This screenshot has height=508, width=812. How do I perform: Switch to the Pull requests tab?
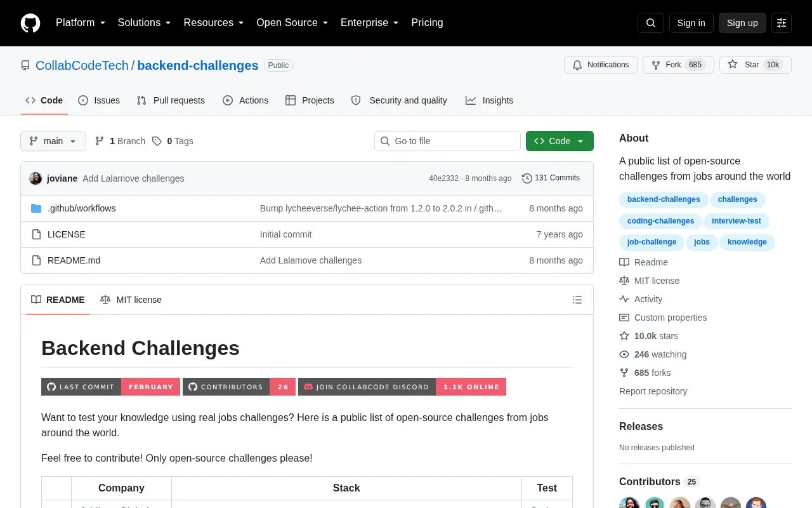point(171,100)
